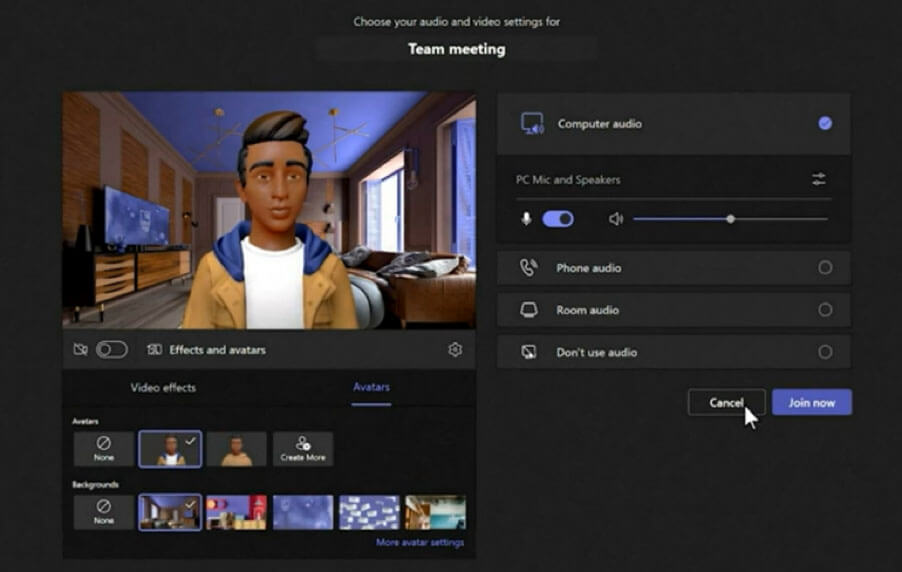The height and width of the screenshot is (572, 902).
Task: Click the Computer audio option label
Action: (x=599, y=124)
